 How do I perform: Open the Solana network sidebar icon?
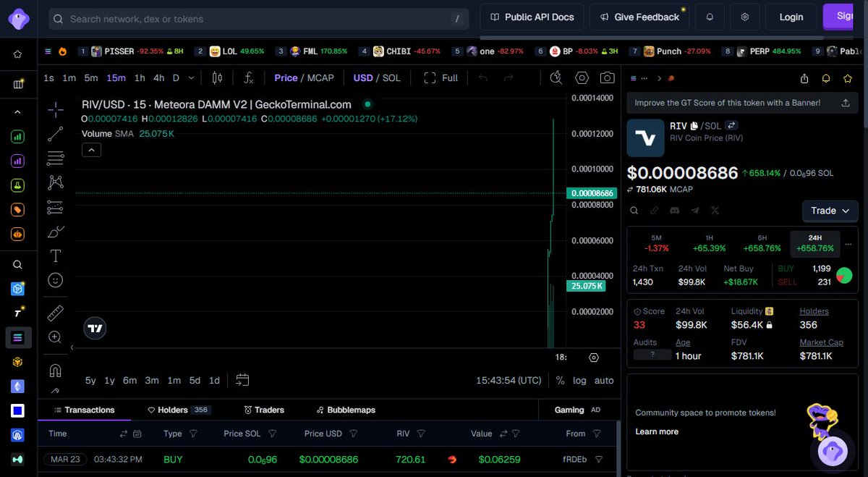17,337
